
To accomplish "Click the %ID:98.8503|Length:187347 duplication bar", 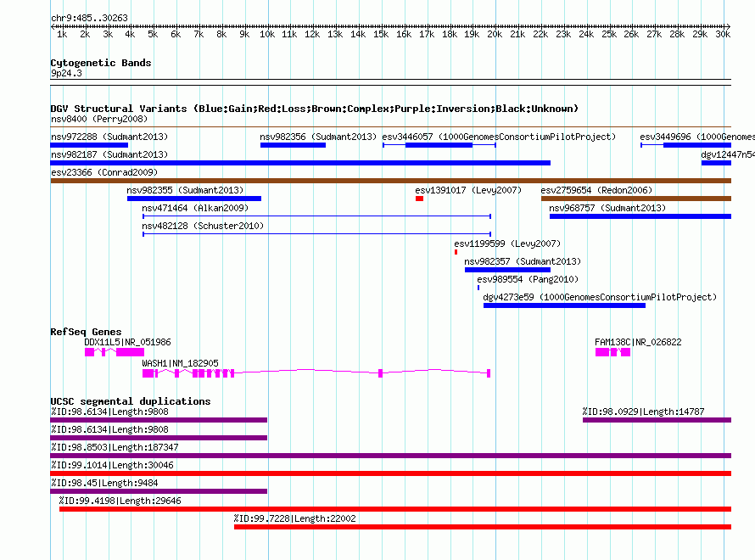I will tap(391, 456).
